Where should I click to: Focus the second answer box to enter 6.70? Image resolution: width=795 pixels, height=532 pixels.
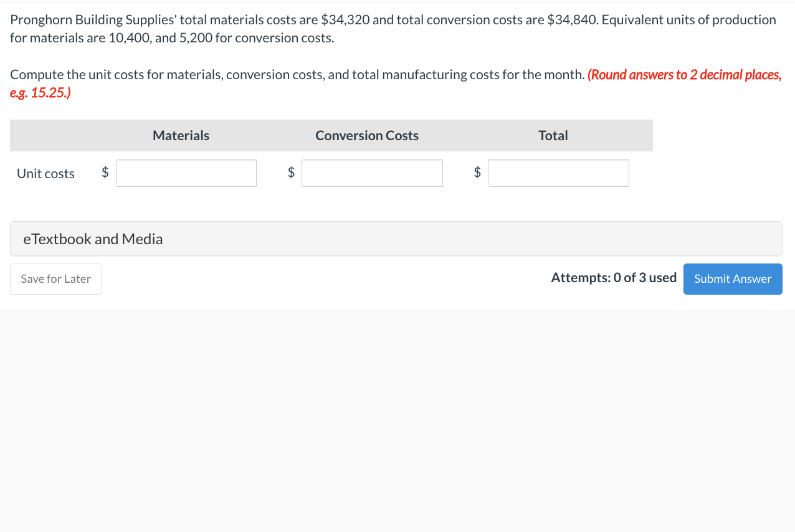click(x=372, y=173)
